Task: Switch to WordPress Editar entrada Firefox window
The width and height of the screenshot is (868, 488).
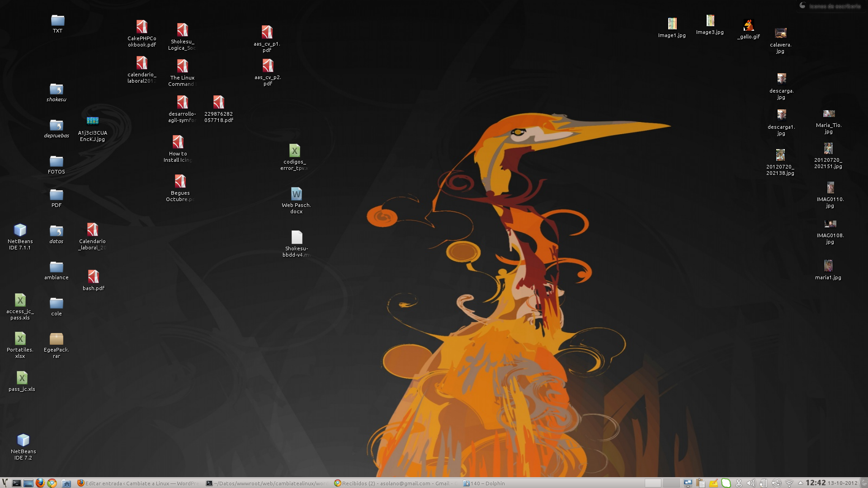Action: coord(138,483)
